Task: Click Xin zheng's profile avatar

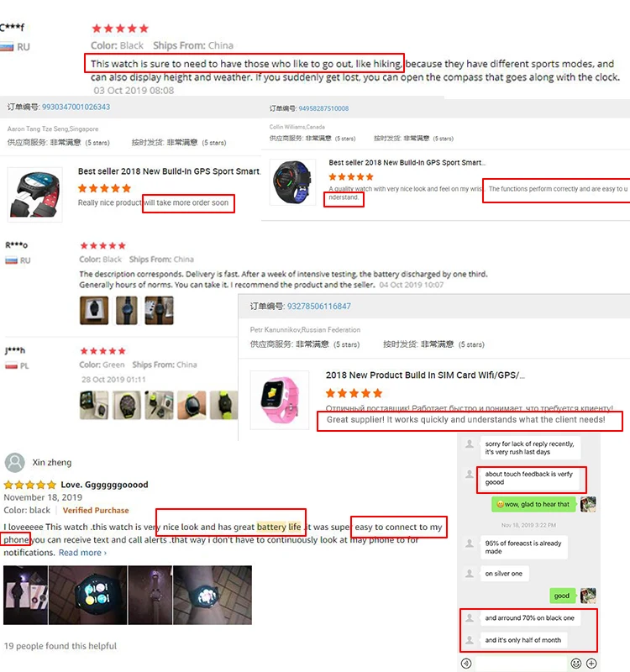Action: point(14,463)
